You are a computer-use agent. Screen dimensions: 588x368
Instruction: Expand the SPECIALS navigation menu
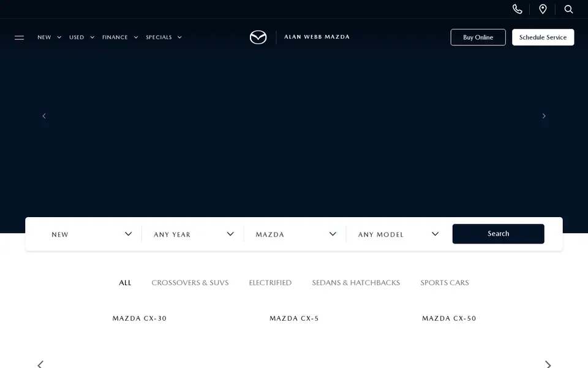[x=164, y=37]
